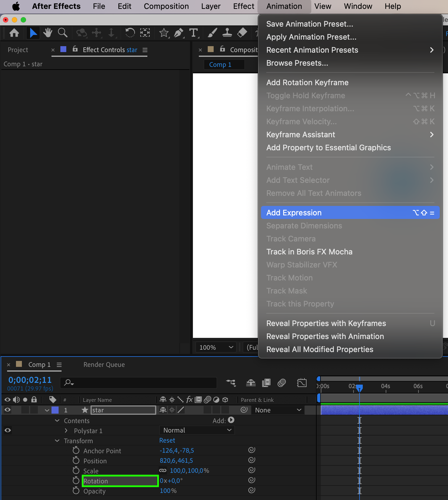The width and height of the screenshot is (448, 500).
Task: Open the Polystar 1 blend mode dropdown
Action: click(197, 430)
